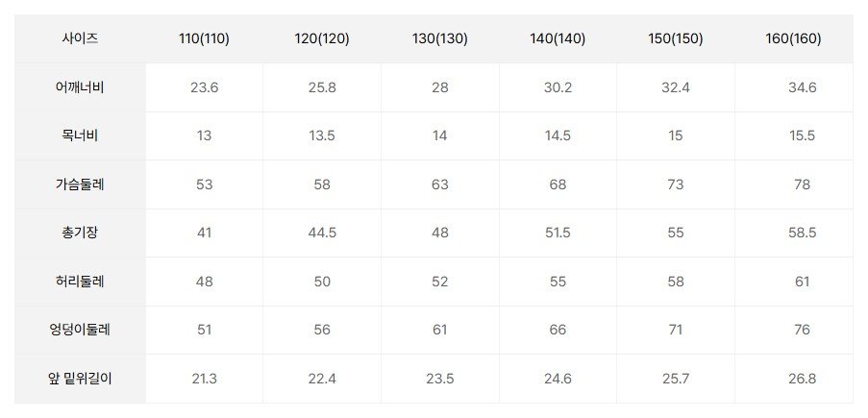Image resolution: width=868 pixels, height=418 pixels.
Task: Click the 160(160) column header
Action: click(x=793, y=39)
